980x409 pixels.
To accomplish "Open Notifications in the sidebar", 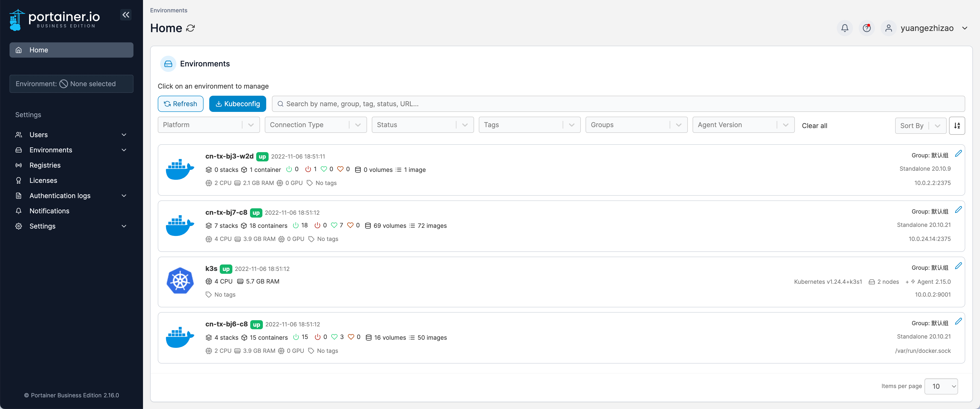I will pyautogui.click(x=71, y=211).
